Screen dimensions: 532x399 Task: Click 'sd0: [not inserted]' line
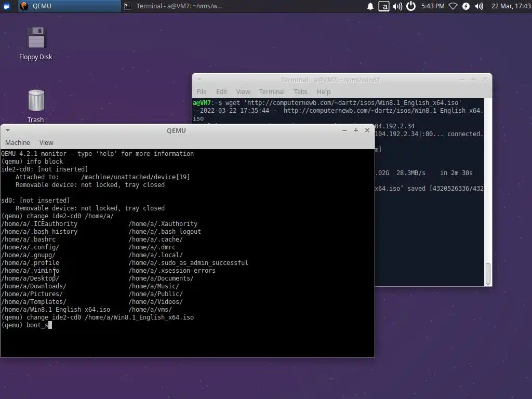[35, 200]
